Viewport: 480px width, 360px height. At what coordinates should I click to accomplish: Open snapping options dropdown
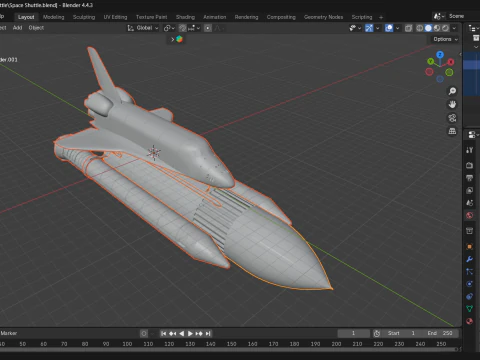(x=194, y=28)
